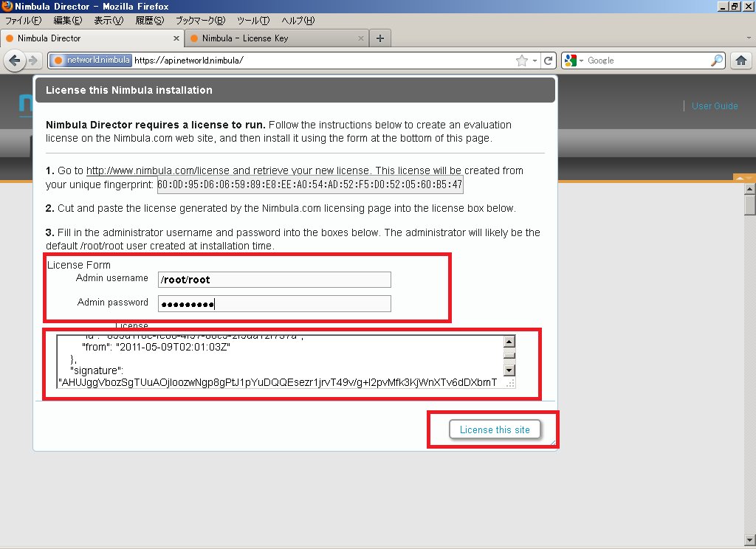Screen dimensions: 756x549
Task: Click license box scroll down arrow
Action: 509,370
